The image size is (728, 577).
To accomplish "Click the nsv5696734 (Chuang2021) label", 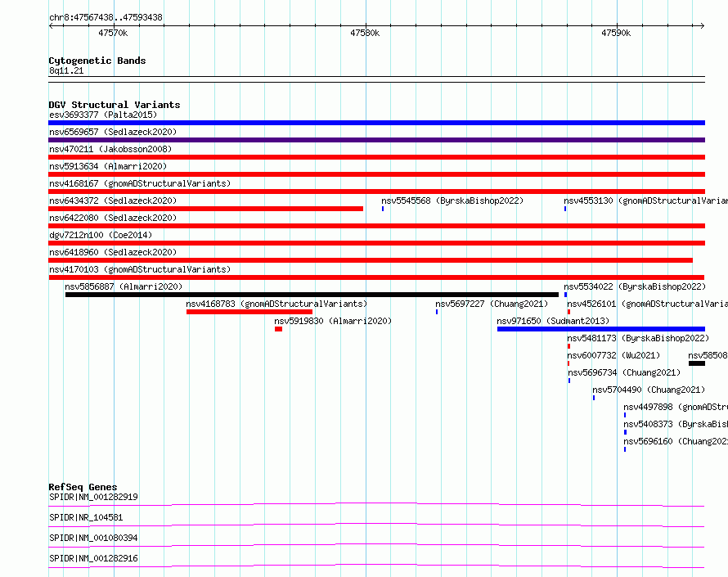I will (624, 372).
